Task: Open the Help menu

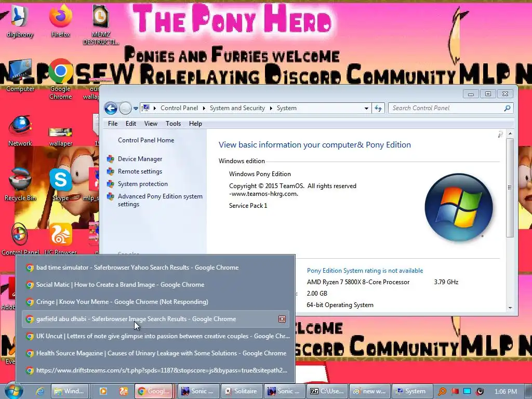Action: pyautogui.click(x=195, y=124)
